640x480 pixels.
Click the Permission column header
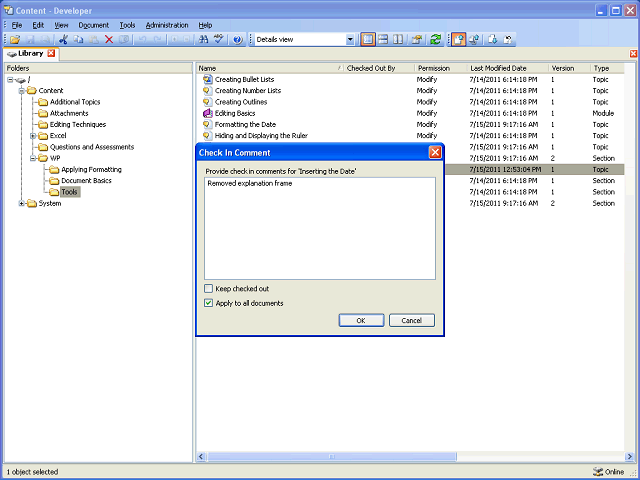441,68
